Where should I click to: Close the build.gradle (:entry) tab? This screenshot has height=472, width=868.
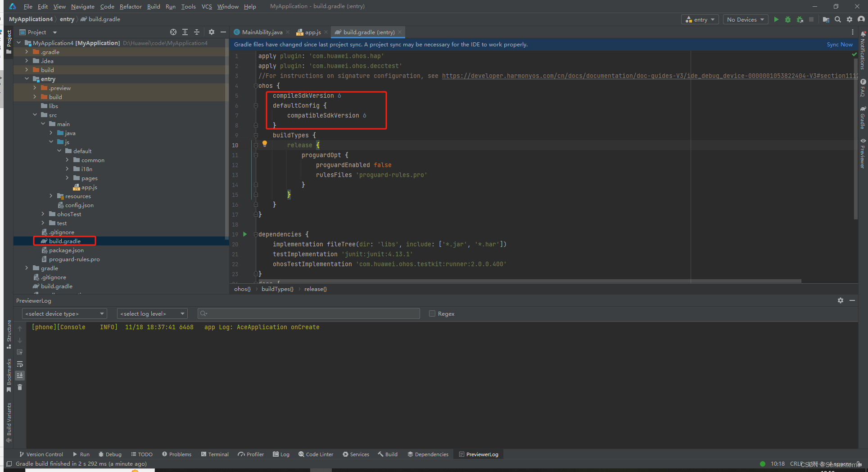400,32
